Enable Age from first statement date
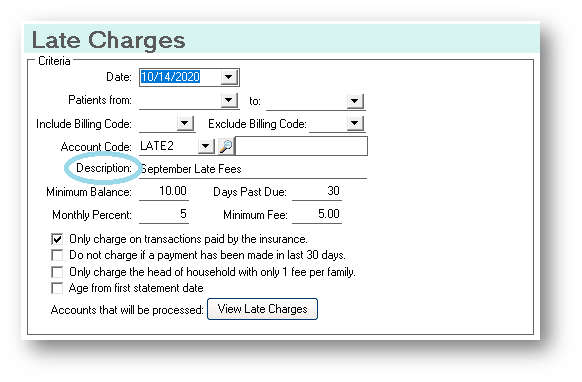This screenshot has height=382, width=582. pyautogui.click(x=57, y=288)
